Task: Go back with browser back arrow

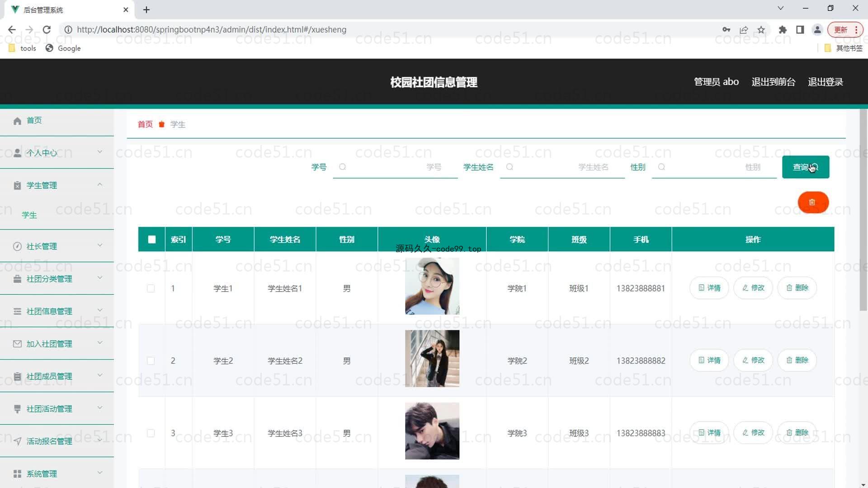Action: (12, 29)
